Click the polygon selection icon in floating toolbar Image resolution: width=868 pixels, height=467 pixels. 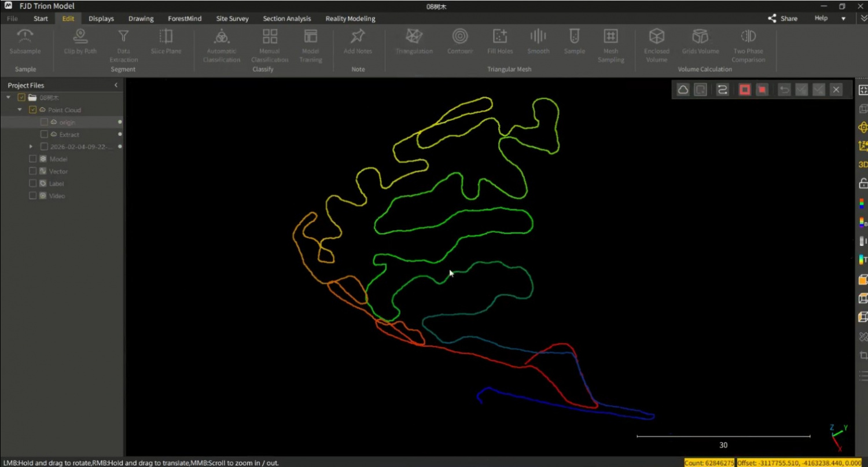click(x=683, y=90)
